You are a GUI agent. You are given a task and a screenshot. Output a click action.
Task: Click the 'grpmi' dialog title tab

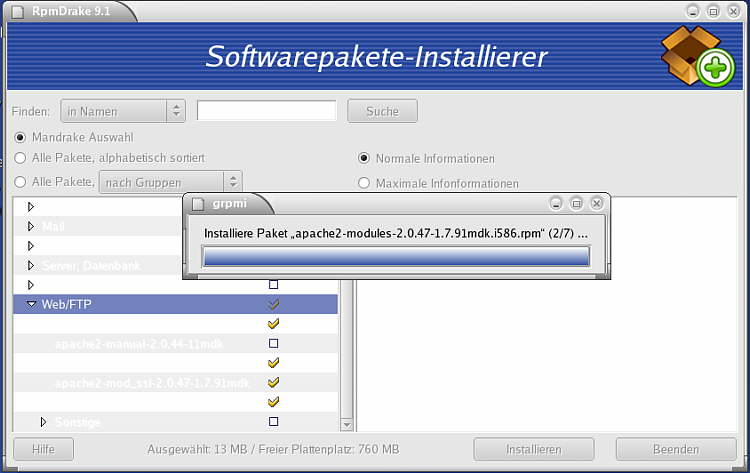[x=230, y=204]
